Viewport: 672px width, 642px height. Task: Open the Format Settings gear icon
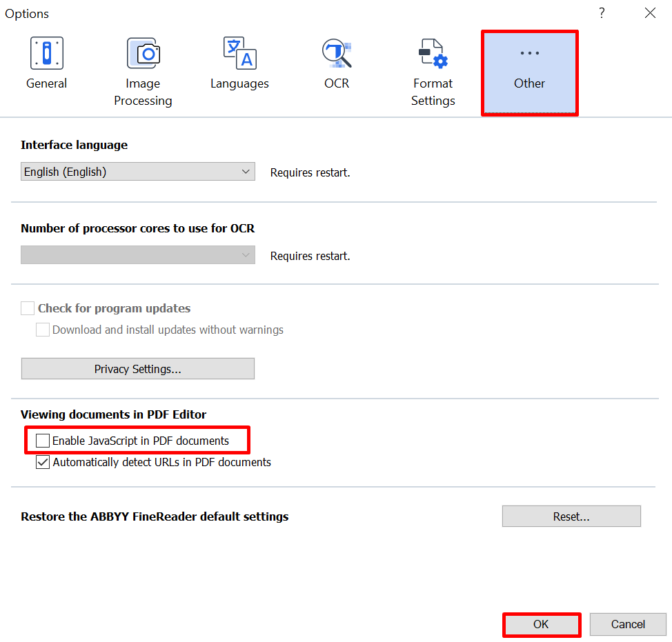click(x=433, y=54)
